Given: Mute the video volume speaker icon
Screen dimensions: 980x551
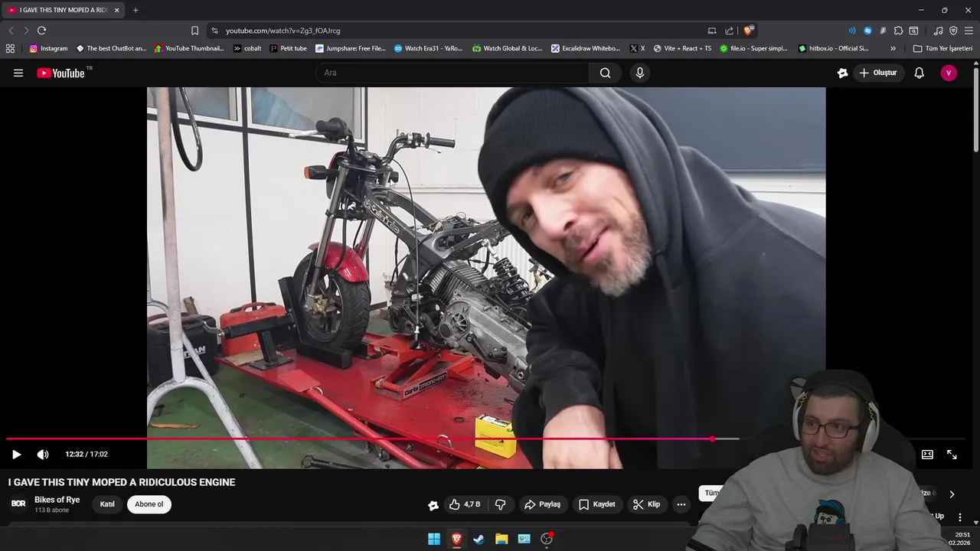Looking at the screenshot, I should point(43,455).
